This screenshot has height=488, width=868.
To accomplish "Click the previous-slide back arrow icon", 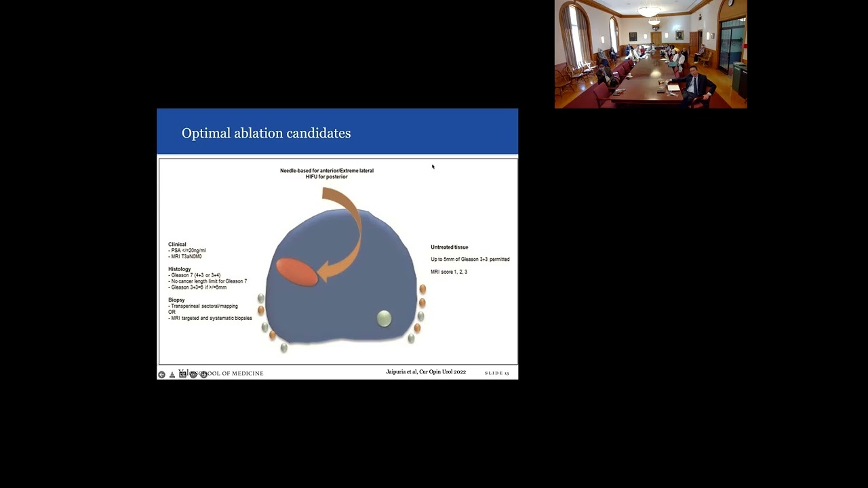I will coord(161,374).
